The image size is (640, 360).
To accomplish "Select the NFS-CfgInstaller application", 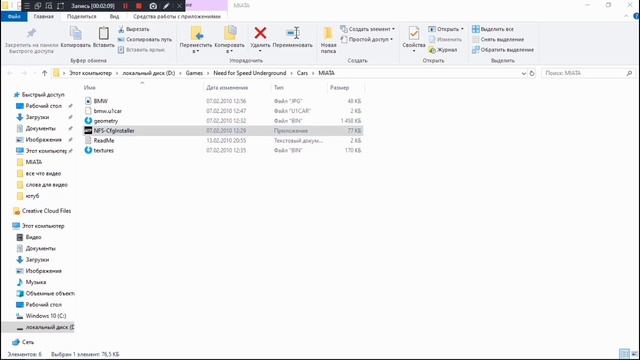I will (223, 131).
